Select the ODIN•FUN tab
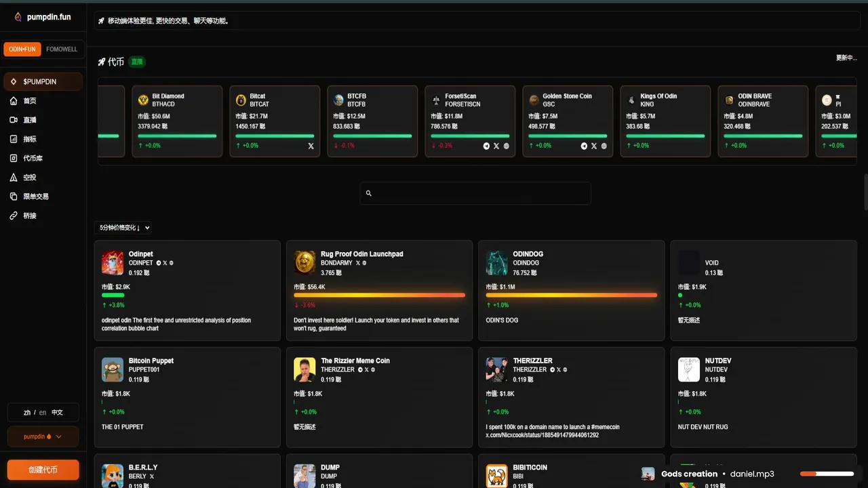Screen dimensions: 868x488 [x=22, y=49]
